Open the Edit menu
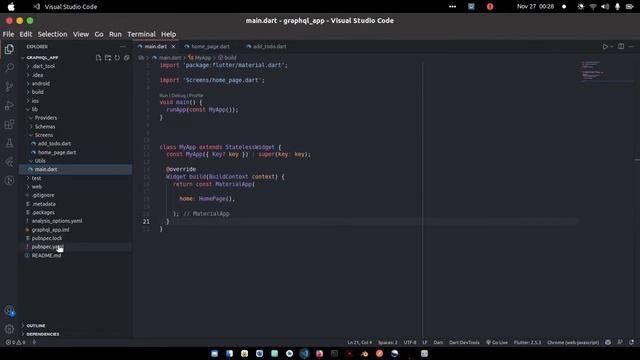 25,34
